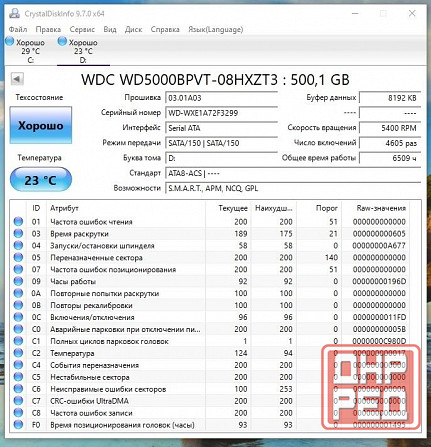Select the attribute text Переназначенные сектора
This screenshot has width=431, height=447.
click(96, 258)
